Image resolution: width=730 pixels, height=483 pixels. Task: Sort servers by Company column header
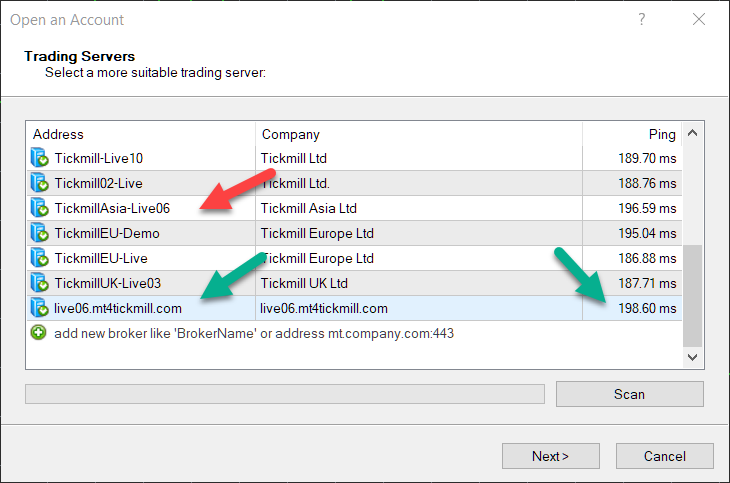click(x=419, y=134)
